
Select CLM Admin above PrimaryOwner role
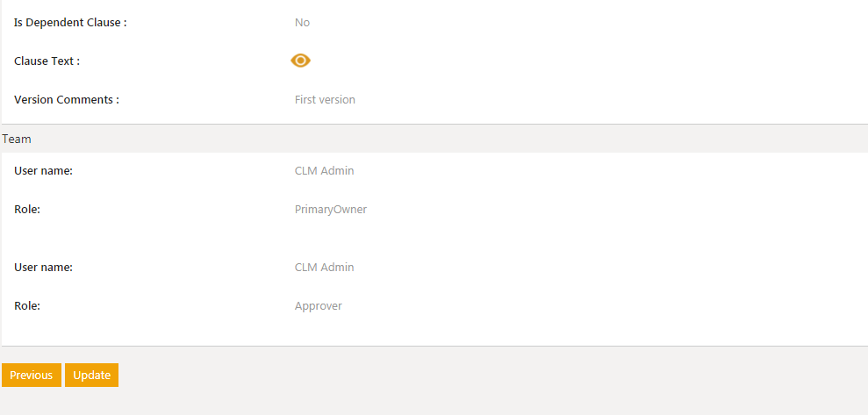[324, 170]
